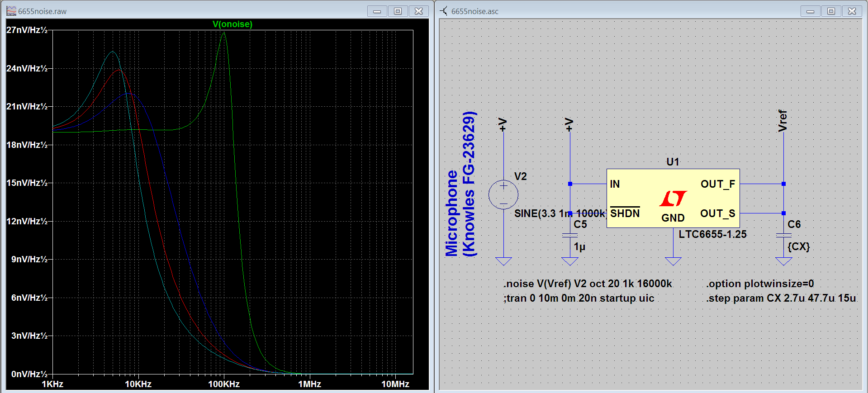The image size is (868, 393).
Task: Close the 6655noise.asc schematic window
Action: tap(852, 11)
